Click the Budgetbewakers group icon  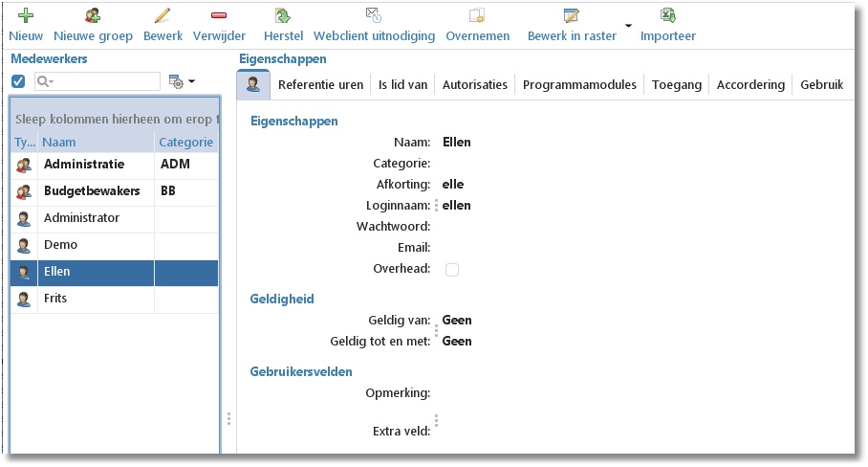pos(24,191)
